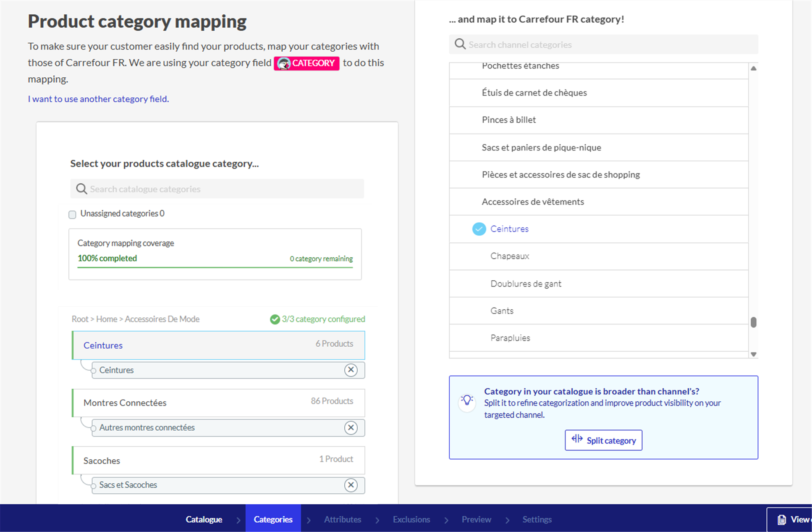
Task: Click 'I want to use another category field' link
Action: [98, 99]
